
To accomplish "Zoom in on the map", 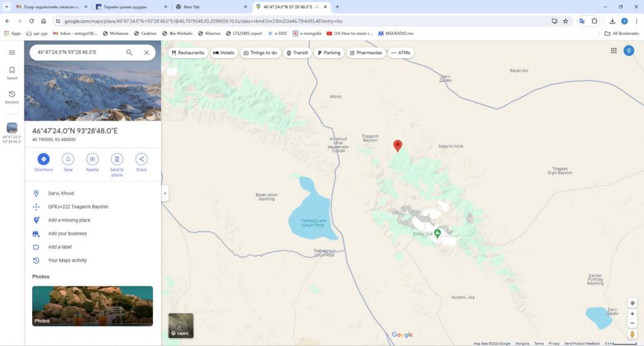I will click(x=632, y=314).
